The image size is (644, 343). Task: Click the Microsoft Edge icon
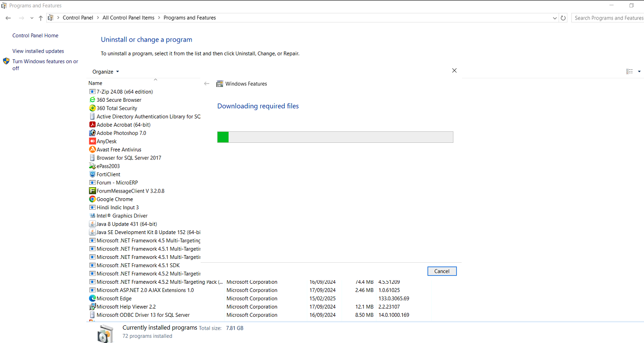pyautogui.click(x=92, y=299)
